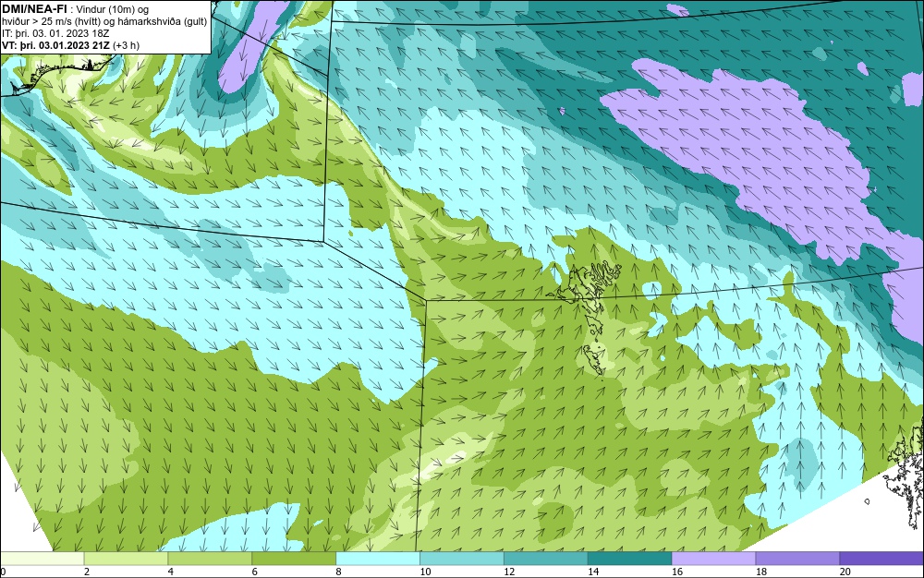Click the 'IT: þri. 03. 01. 2023 18Z' line
924x578 pixels.
tap(55, 33)
